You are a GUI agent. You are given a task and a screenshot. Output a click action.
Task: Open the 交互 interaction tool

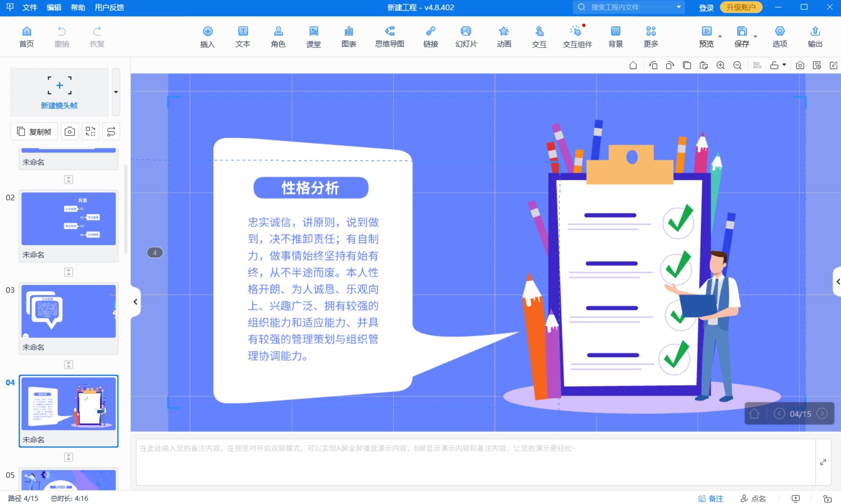539,37
